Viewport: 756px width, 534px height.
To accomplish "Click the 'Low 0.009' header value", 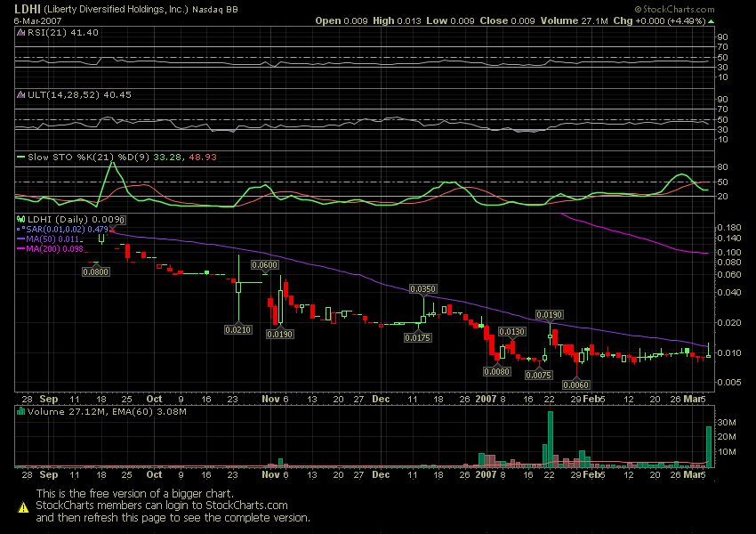I will [450, 20].
